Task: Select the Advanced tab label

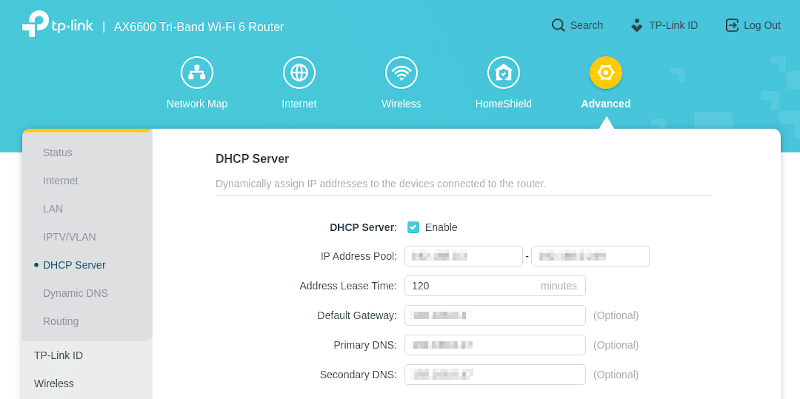Action: (x=606, y=104)
